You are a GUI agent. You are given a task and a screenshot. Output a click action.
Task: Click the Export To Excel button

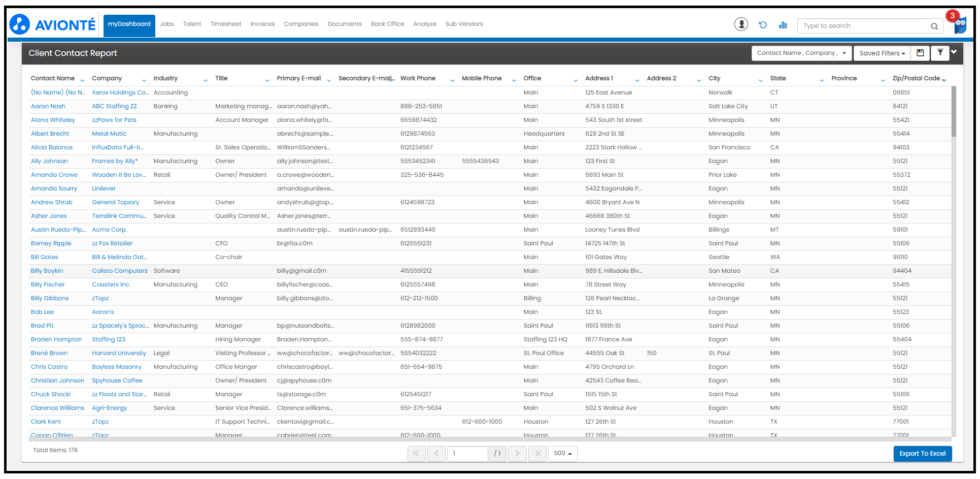923,454
